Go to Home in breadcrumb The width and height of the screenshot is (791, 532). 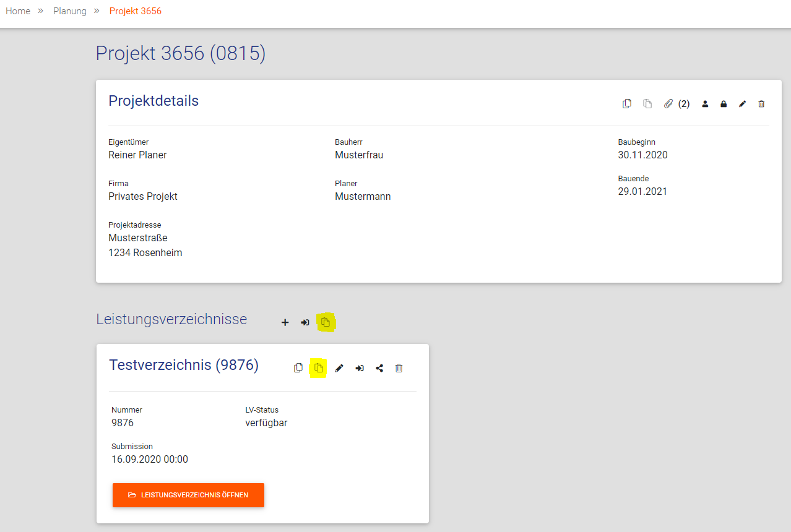click(18, 11)
